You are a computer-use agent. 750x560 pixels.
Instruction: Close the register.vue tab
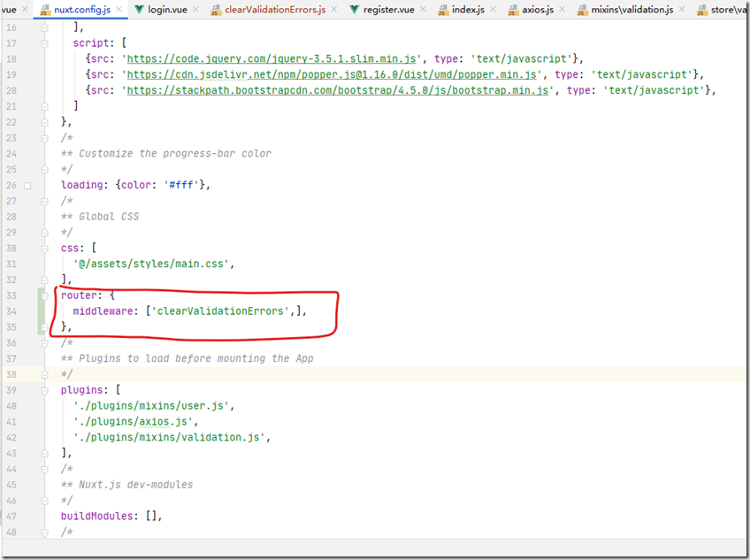click(423, 9)
